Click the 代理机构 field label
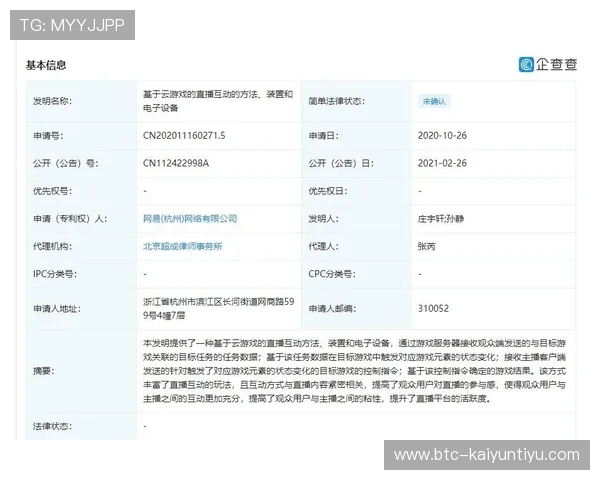This screenshot has height=480, width=600. click(x=52, y=246)
